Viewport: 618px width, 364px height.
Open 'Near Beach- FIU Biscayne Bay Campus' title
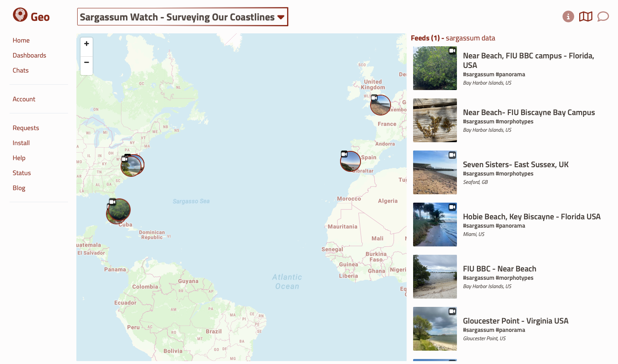529,113
